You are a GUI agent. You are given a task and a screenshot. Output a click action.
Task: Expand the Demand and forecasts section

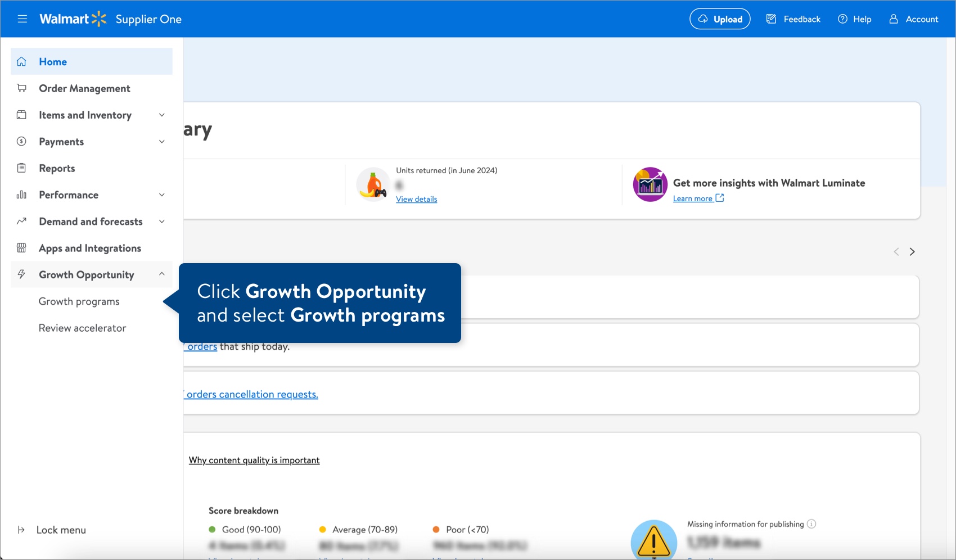(161, 221)
